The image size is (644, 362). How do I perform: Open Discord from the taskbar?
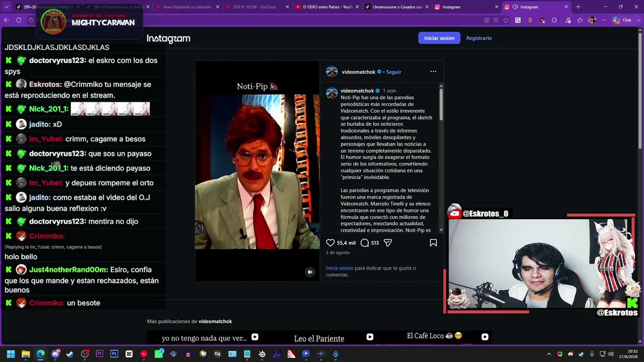(x=55, y=354)
